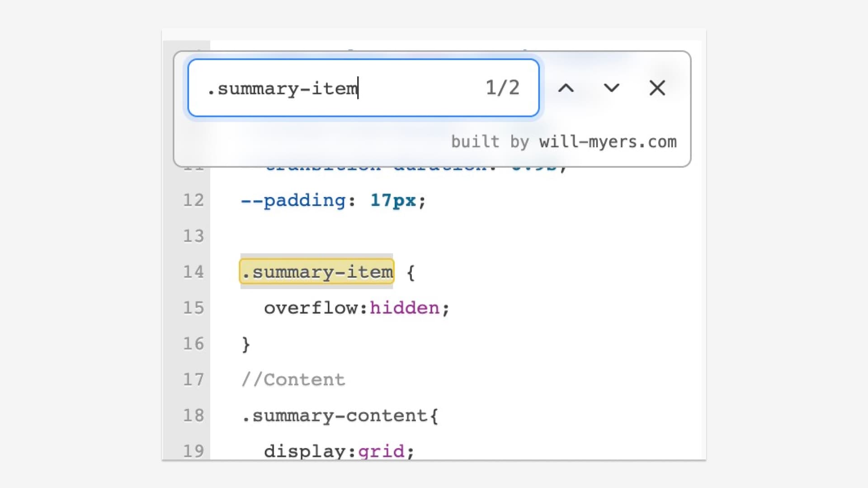Close the find bar with the X icon
868x488 pixels.
click(657, 88)
